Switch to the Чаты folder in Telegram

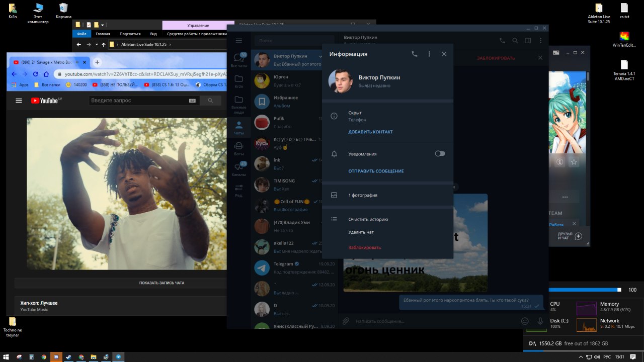pos(239,128)
